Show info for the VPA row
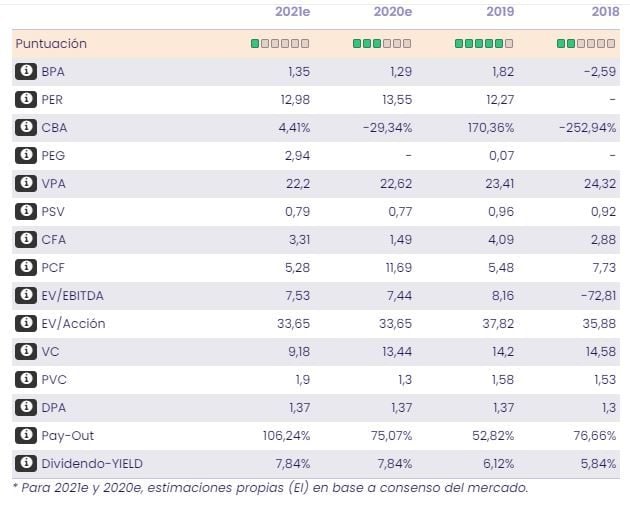The image size is (630, 521). pos(26,183)
